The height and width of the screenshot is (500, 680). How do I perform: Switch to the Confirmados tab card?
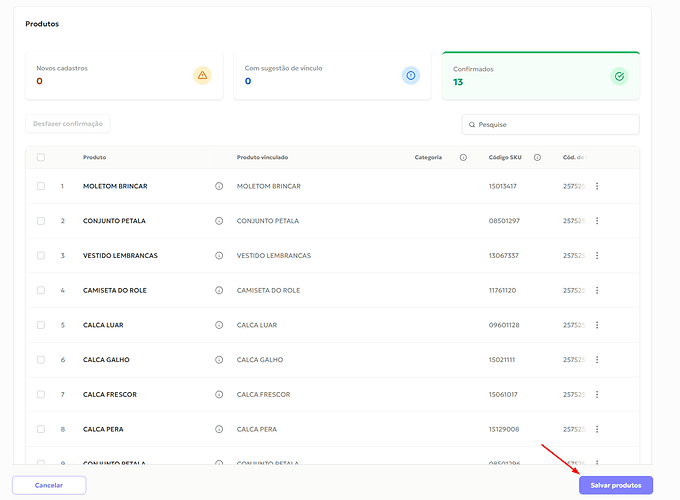point(540,76)
